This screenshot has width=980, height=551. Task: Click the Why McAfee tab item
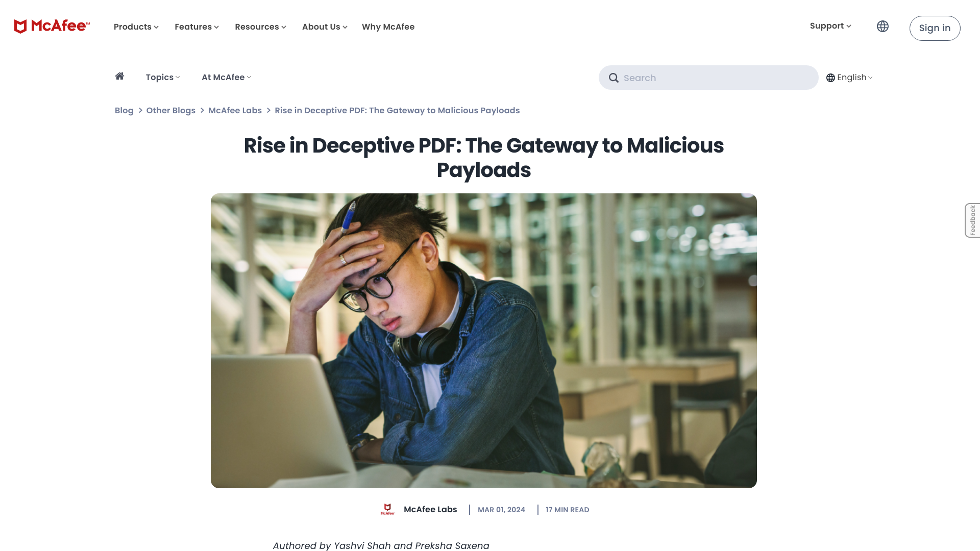(x=388, y=27)
